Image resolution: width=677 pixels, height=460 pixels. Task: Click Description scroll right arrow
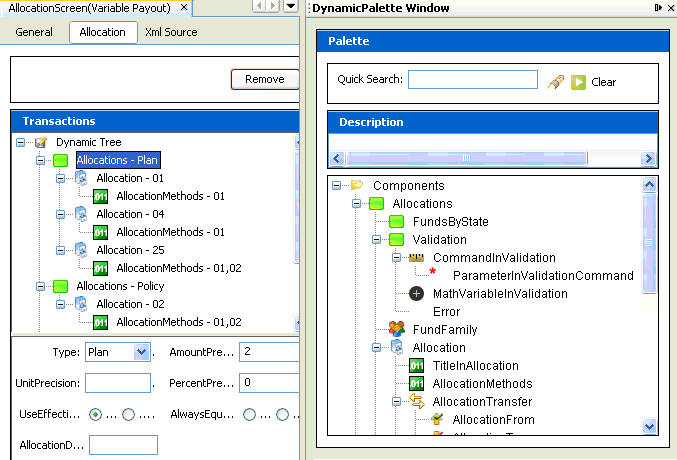coord(648,159)
